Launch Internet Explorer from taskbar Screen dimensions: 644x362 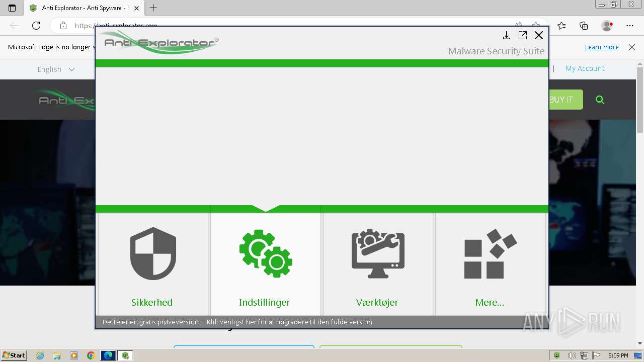40,355
